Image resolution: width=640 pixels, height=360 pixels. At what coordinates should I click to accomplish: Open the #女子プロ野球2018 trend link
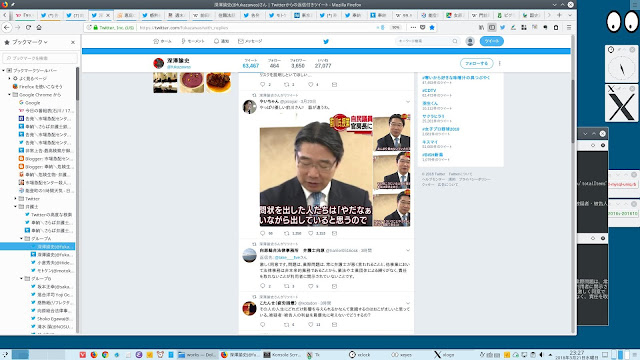(440, 129)
